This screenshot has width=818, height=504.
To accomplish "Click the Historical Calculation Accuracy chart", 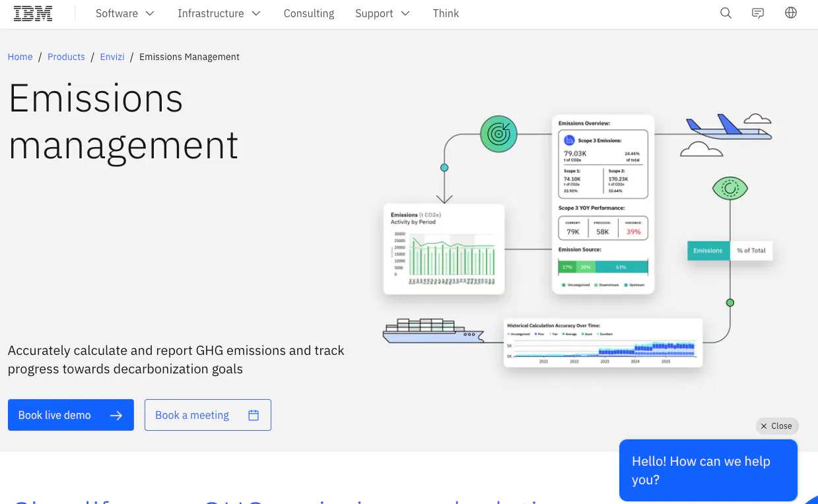I will coord(603,342).
